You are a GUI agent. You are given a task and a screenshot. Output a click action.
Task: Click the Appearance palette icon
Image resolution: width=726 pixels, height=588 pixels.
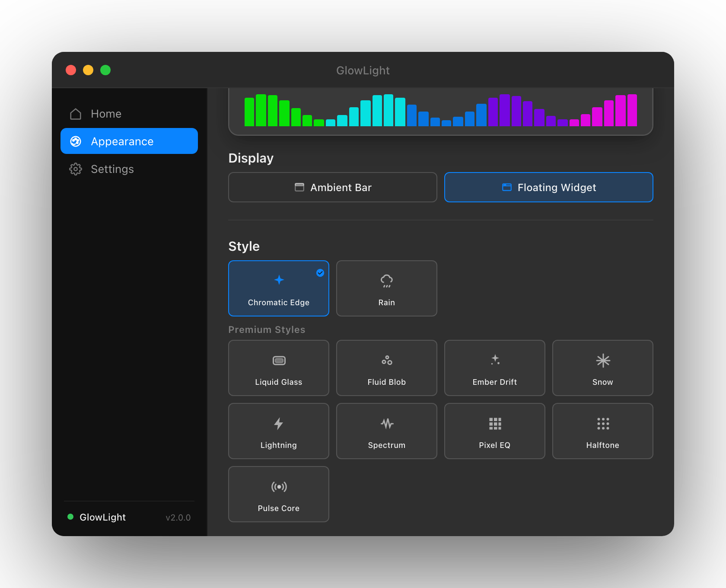coord(76,141)
